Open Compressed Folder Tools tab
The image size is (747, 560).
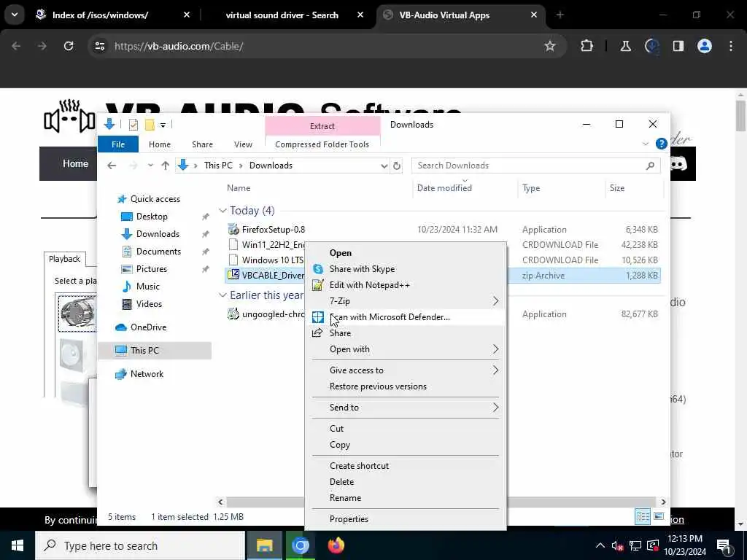point(322,144)
